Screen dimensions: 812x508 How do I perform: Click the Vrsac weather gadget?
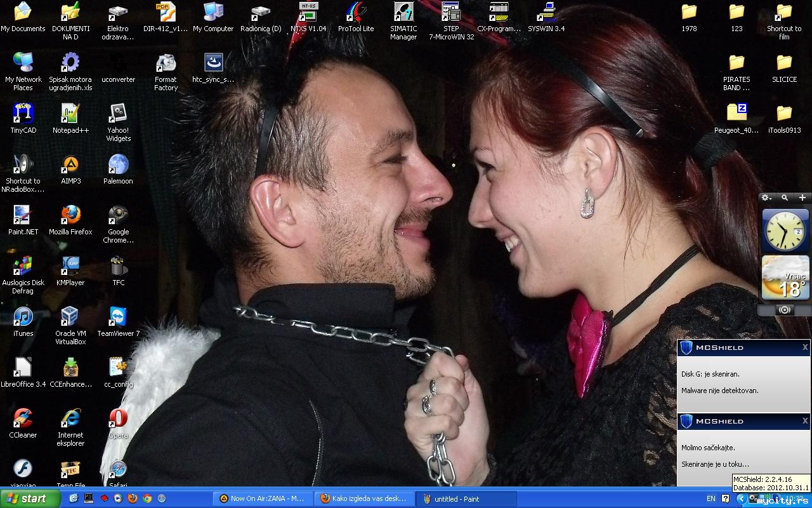coord(785,277)
